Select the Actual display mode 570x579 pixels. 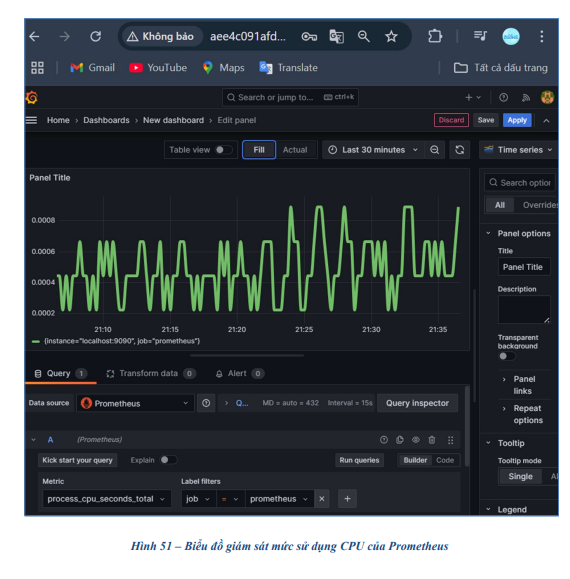tap(295, 150)
